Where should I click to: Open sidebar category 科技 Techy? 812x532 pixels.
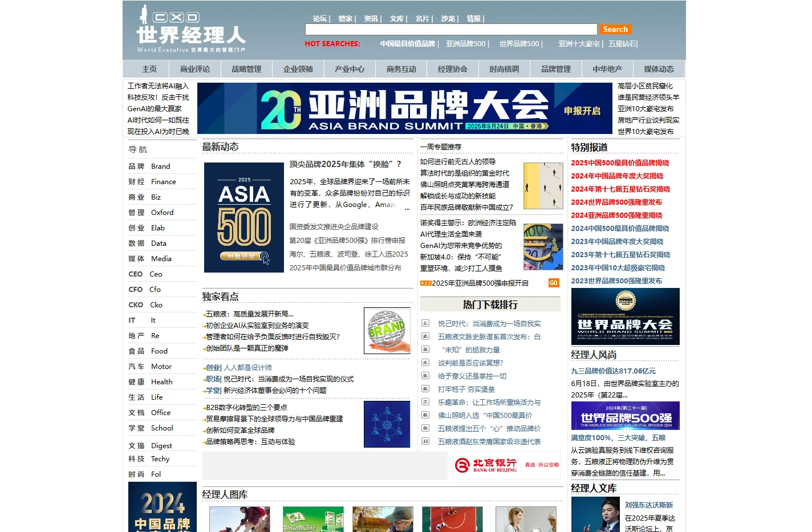tap(149, 458)
